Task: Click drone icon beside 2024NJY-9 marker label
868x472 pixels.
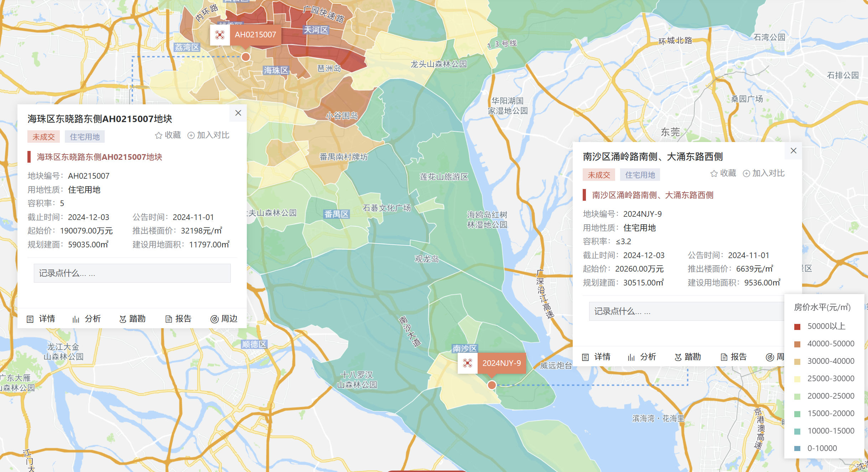Action: [467, 363]
